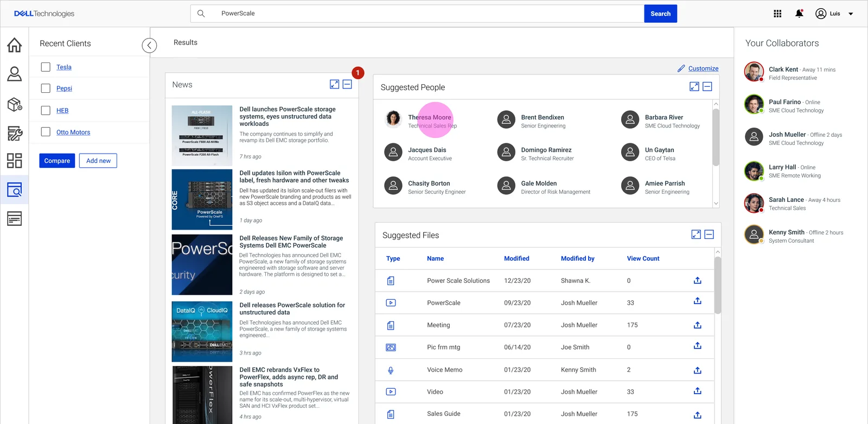Screen dimensions: 868x424
Task: Click the Search button
Action: [x=661, y=14]
